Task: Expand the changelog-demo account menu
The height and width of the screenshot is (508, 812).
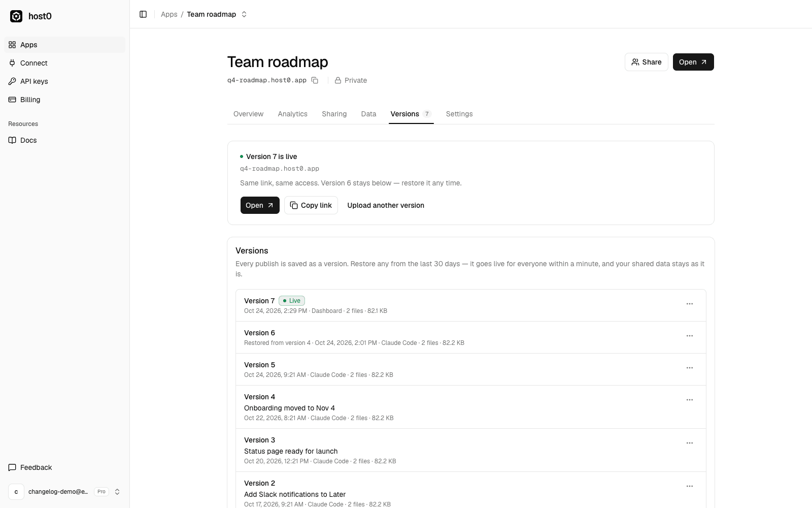Action: click(65, 492)
